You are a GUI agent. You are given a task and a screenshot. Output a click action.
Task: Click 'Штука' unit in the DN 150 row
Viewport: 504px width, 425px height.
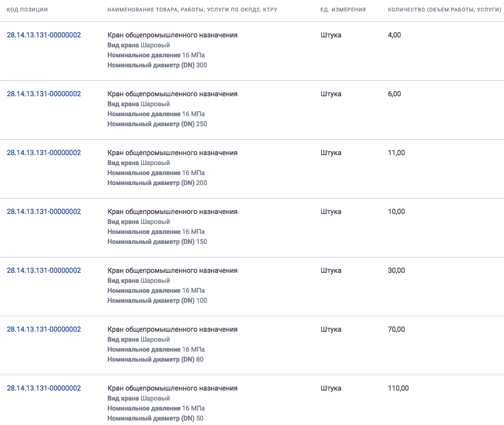331,212
